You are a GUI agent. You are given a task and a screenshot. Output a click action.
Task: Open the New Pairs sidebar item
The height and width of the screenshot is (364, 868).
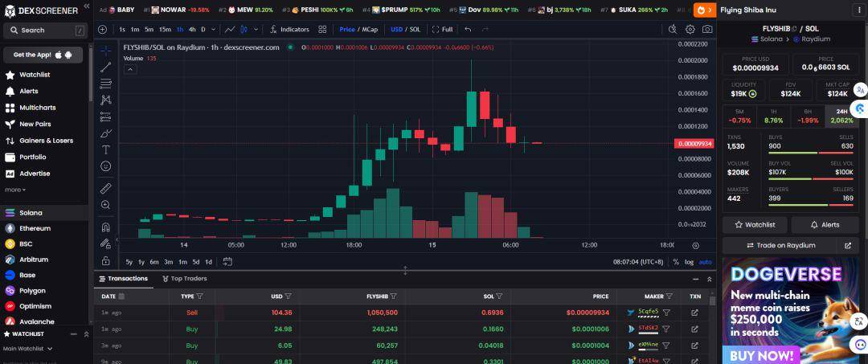[35, 124]
